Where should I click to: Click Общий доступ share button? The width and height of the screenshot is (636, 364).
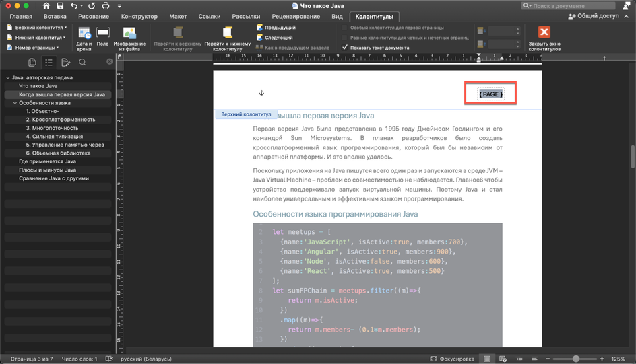pos(594,16)
